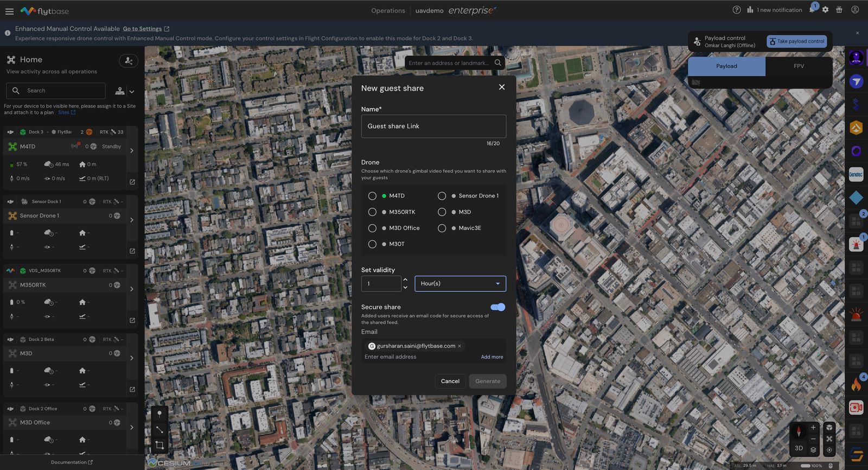The width and height of the screenshot is (868, 470).
Task: Reset map orientation with the compass
Action: [799, 431]
